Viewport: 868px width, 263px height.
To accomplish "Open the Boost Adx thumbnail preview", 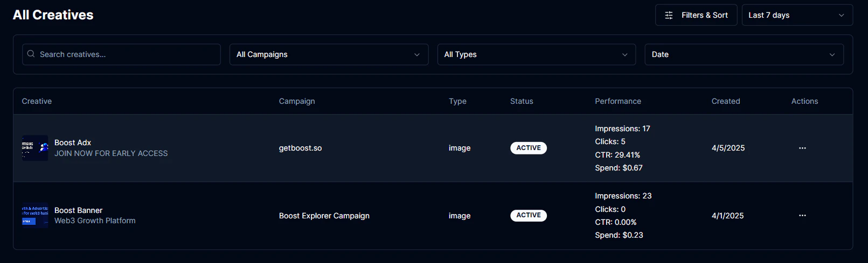I will 35,148.
